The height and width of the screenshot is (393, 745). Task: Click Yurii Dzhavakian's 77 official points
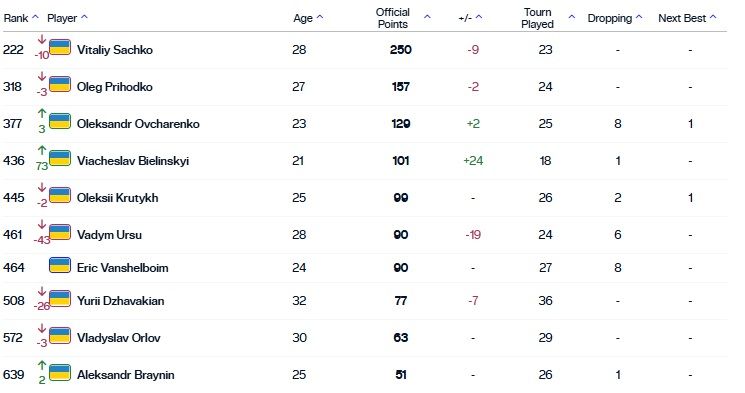pyautogui.click(x=401, y=301)
